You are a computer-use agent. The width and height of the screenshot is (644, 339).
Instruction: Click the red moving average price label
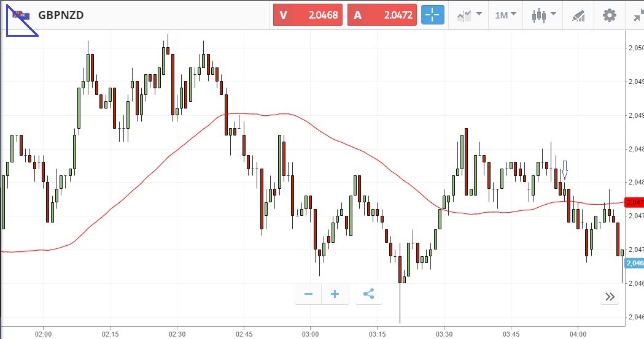(634, 202)
